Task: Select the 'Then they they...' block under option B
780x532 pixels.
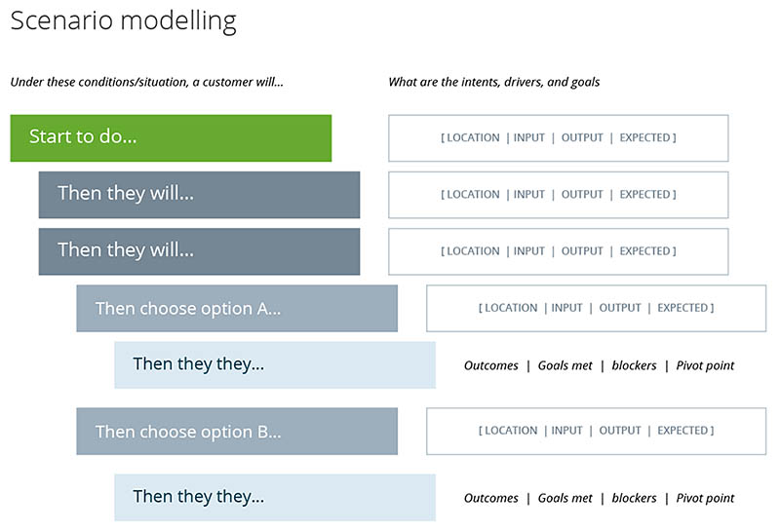Action: point(275,498)
